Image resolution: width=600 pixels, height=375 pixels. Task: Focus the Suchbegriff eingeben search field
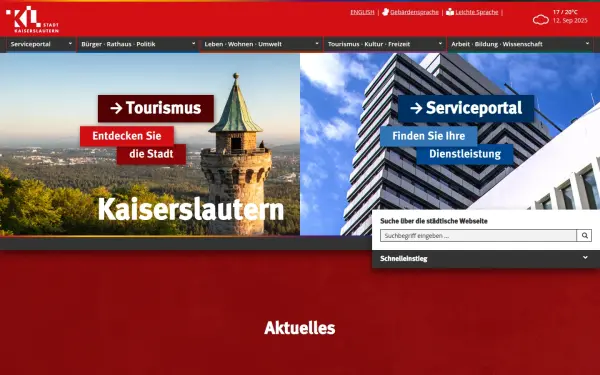(478, 236)
